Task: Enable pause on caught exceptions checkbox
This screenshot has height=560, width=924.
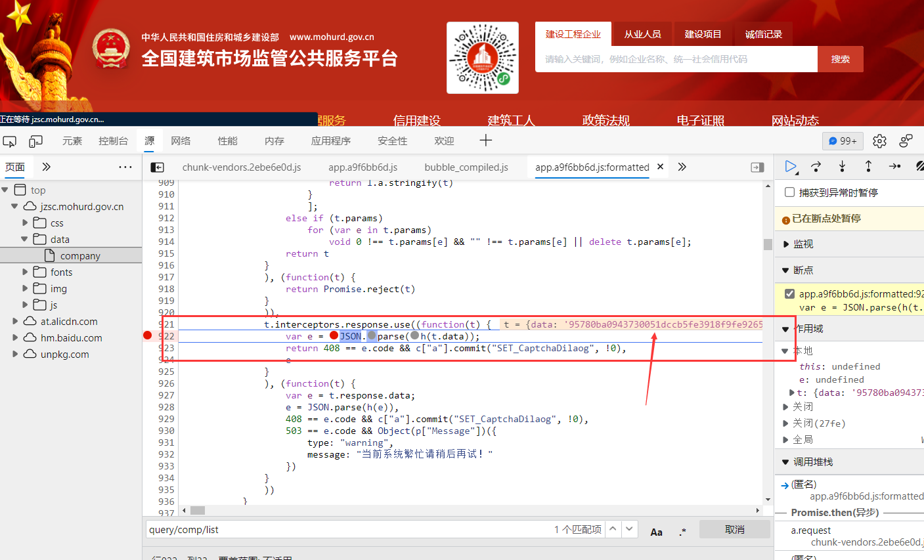Action: 790,192
